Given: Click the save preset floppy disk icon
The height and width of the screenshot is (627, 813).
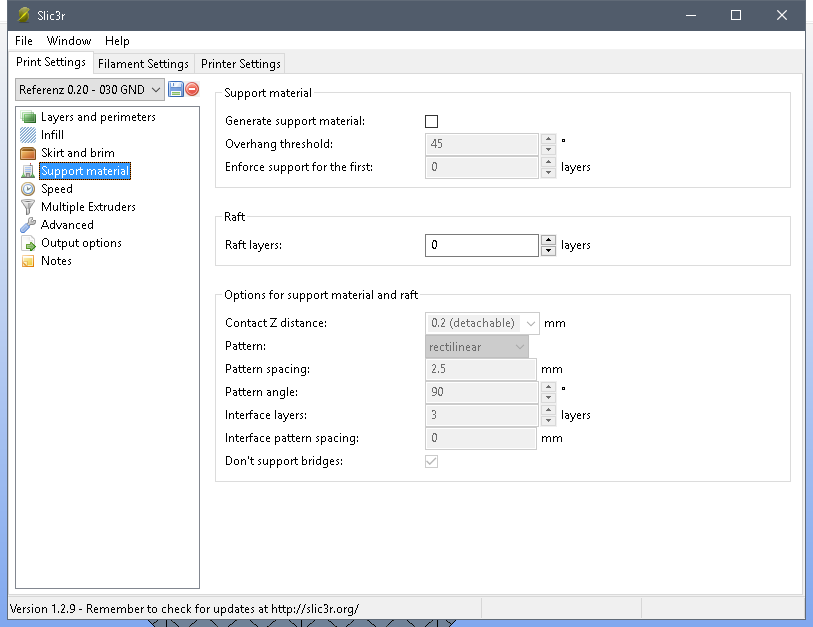Looking at the screenshot, I should (x=176, y=89).
